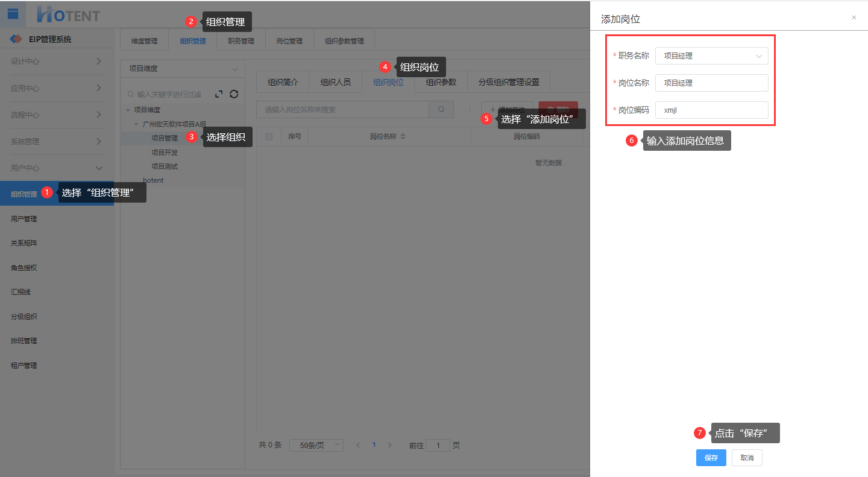Expand 应用中心 sidebar menu
The height and width of the screenshot is (477, 868).
coord(57,88)
